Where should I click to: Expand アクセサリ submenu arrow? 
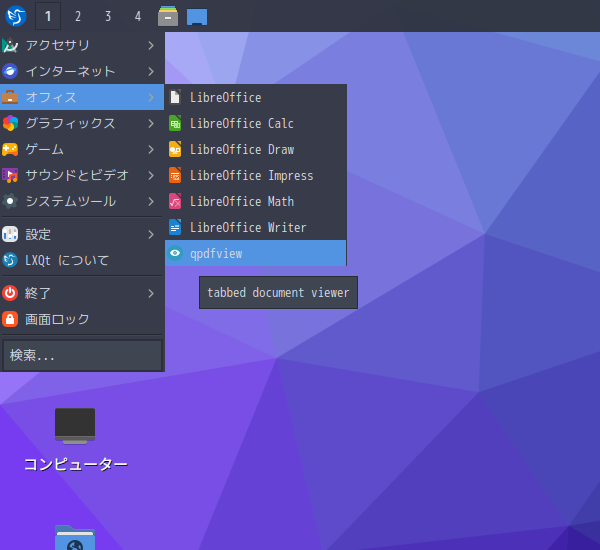pos(151,46)
